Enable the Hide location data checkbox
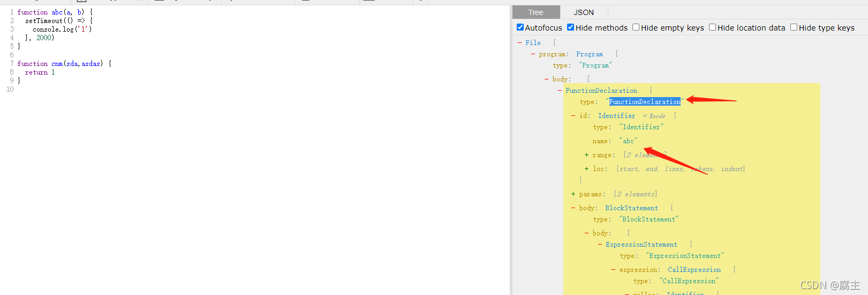The width and height of the screenshot is (868, 295). [x=712, y=27]
